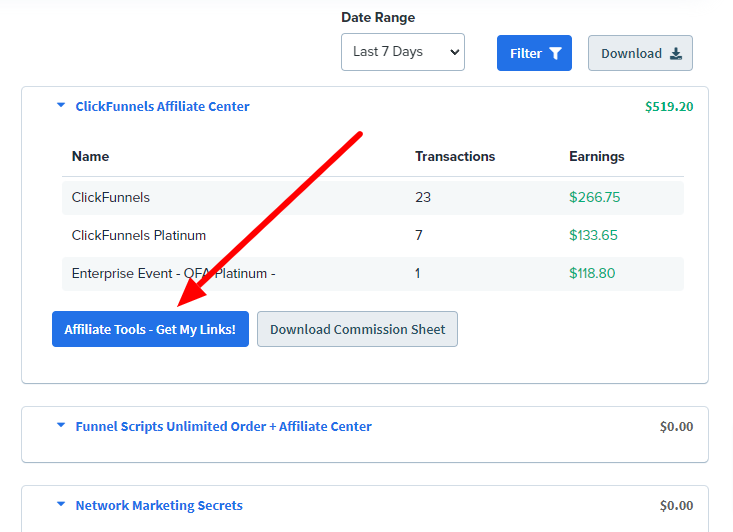Viewport: 733px width, 532px height.
Task: Click the Transactions column header
Action: pos(455,156)
